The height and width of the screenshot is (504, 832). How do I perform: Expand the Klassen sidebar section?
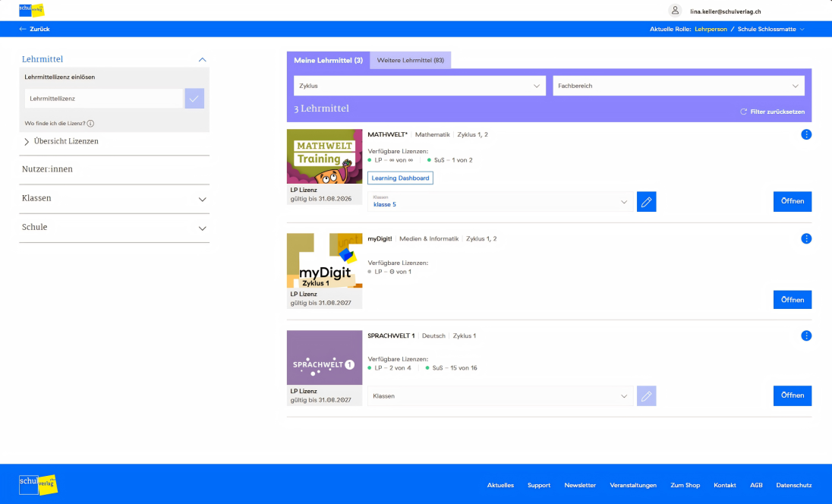tap(114, 198)
